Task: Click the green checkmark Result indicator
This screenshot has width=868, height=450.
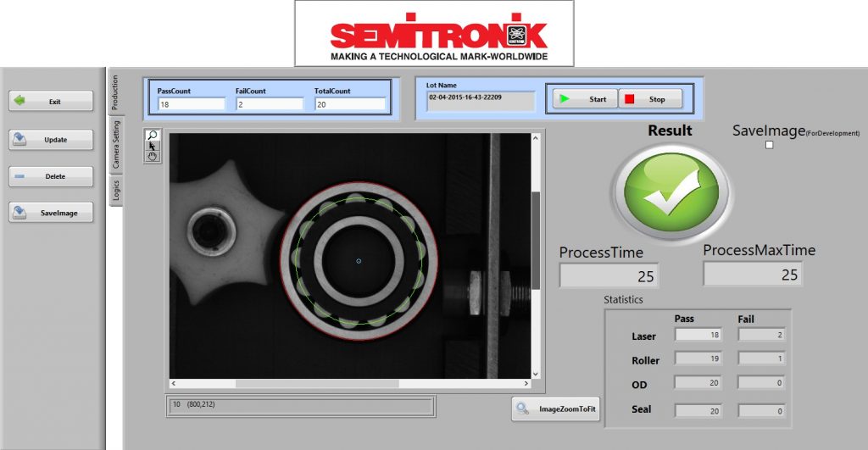Action: pyautogui.click(x=672, y=191)
